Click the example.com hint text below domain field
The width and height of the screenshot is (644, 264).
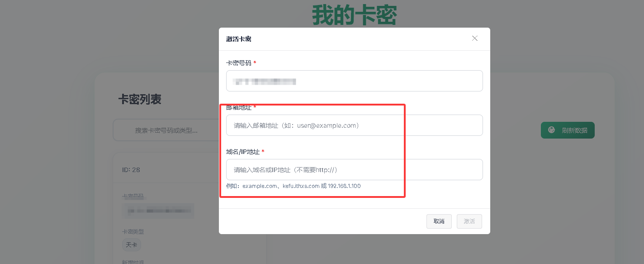coord(294,186)
